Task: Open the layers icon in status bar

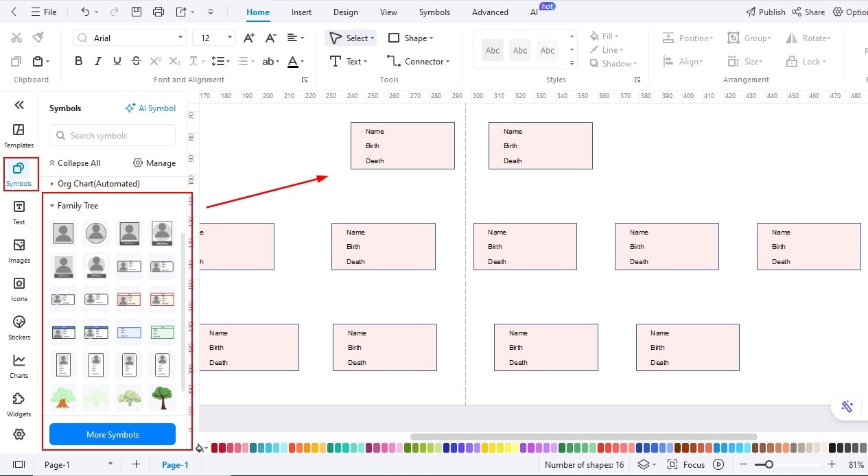Action: click(643, 464)
